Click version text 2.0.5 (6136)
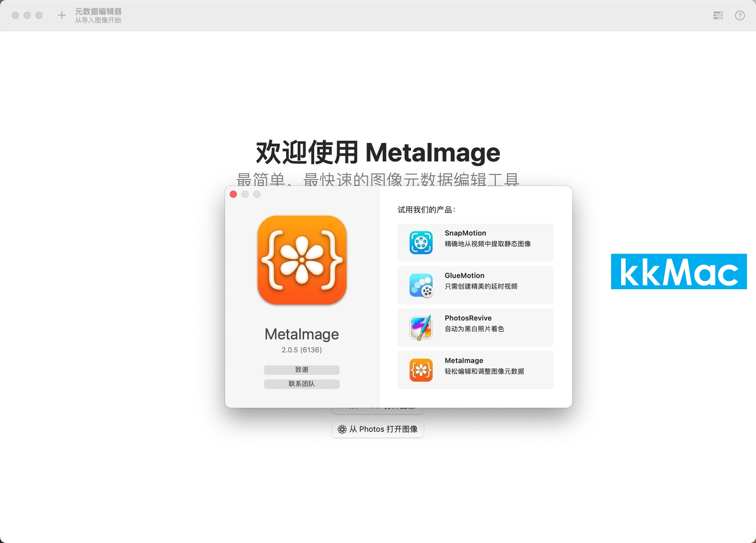The image size is (756, 543). [302, 350]
